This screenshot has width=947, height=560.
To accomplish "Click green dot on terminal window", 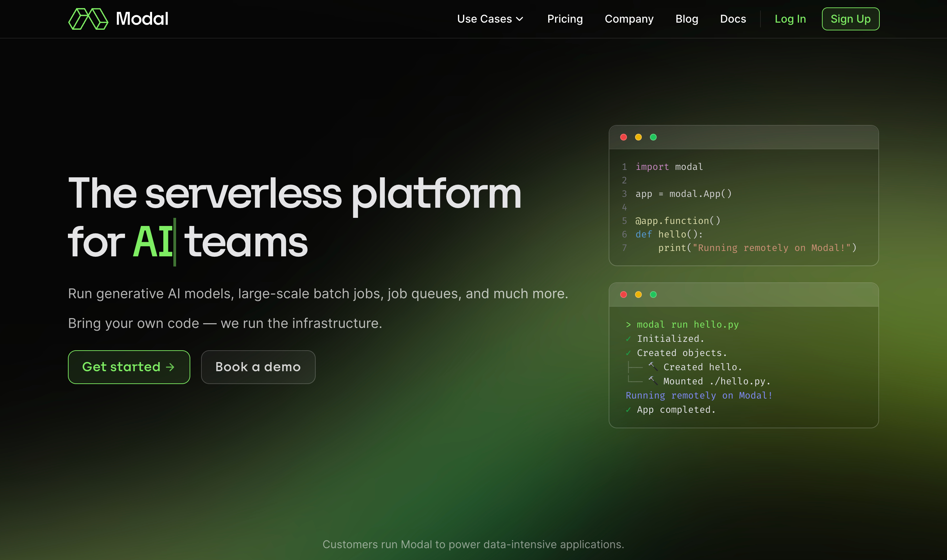I will point(653,294).
